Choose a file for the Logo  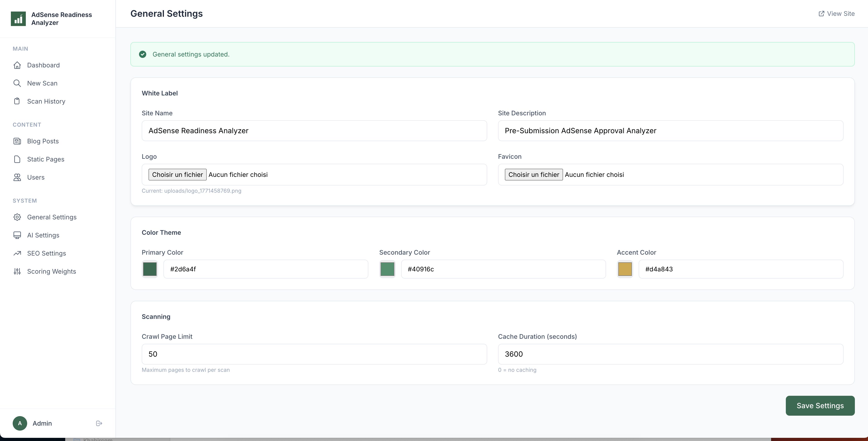[177, 175]
